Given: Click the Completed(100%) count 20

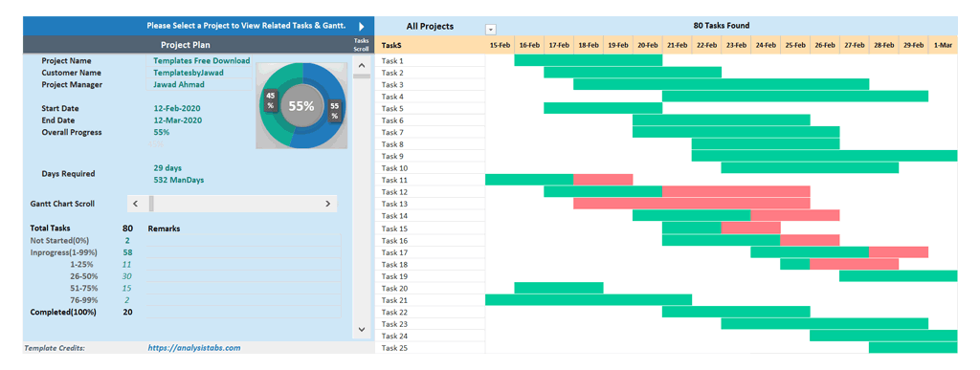Looking at the screenshot, I should click(127, 312).
